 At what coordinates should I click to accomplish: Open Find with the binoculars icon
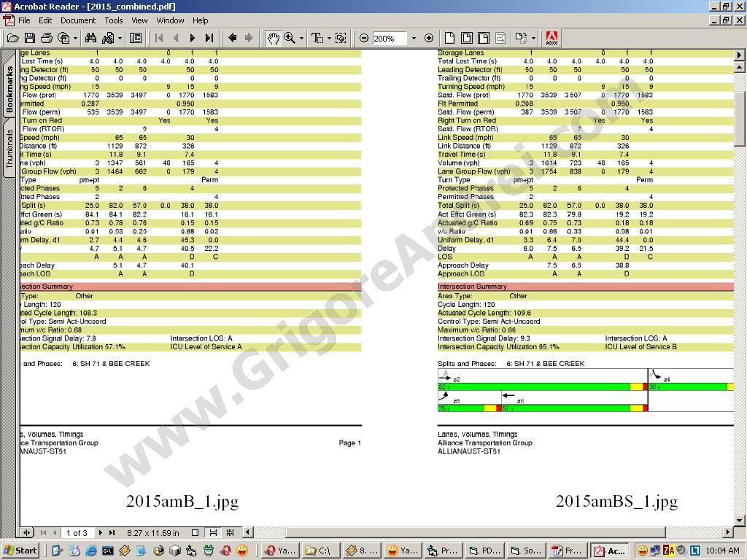90,38
